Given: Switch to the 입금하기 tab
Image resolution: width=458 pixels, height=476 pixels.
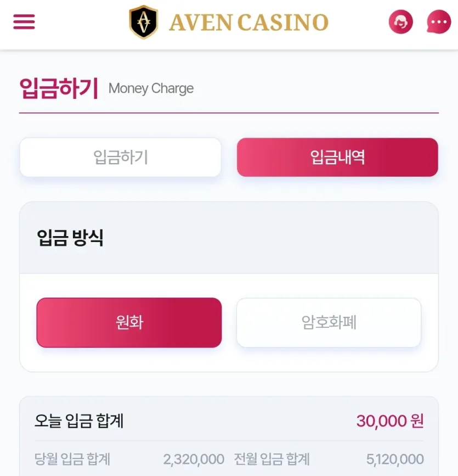Looking at the screenshot, I should [121, 157].
